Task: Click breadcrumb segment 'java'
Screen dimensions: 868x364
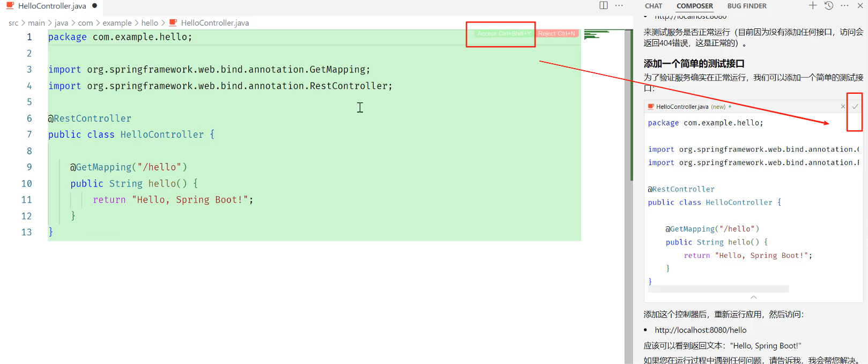Action: [x=62, y=23]
